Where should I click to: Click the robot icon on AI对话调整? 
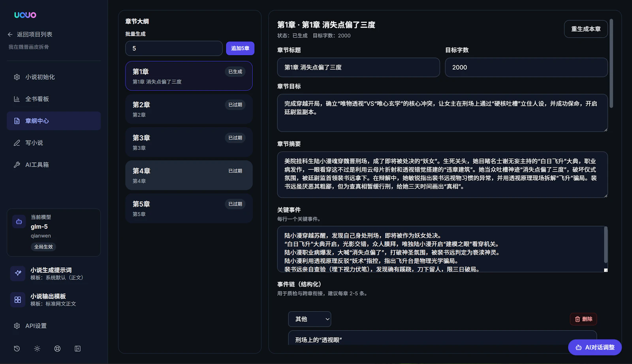click(579, 347)
